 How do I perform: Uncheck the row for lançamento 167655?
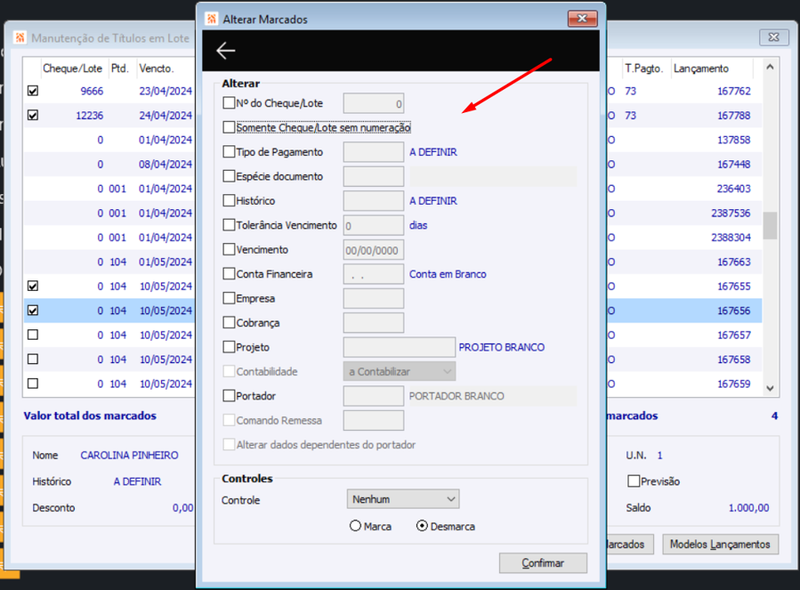[33, 286]
